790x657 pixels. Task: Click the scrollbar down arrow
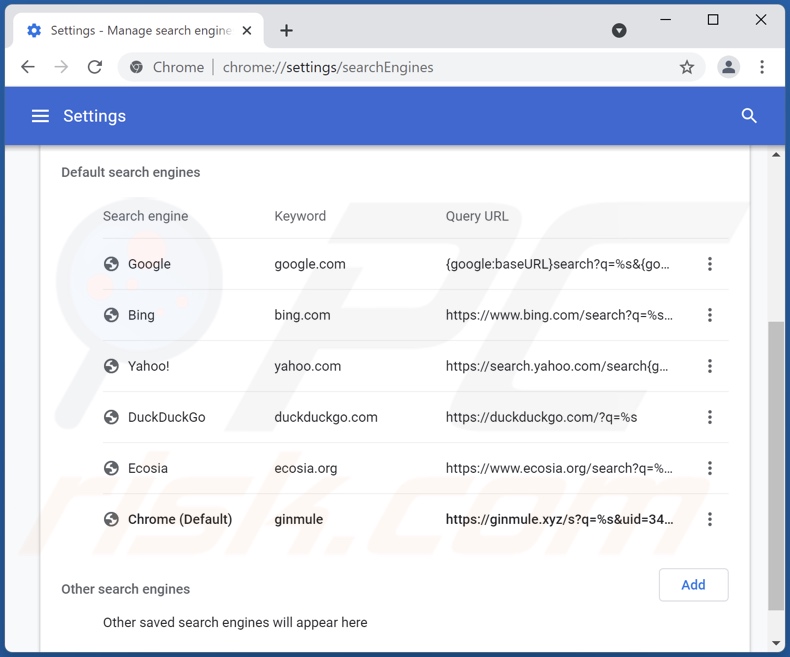tap(776, 643)
